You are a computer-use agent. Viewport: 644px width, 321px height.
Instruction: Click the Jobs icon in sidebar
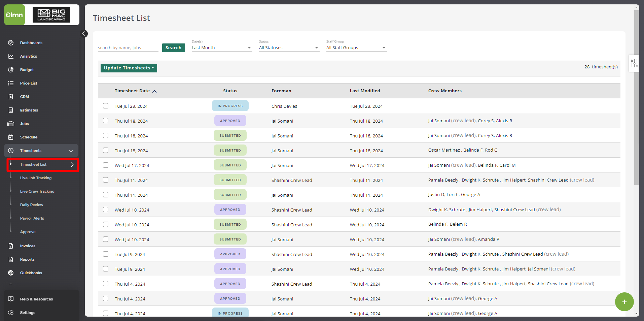(x=11, y=124)
